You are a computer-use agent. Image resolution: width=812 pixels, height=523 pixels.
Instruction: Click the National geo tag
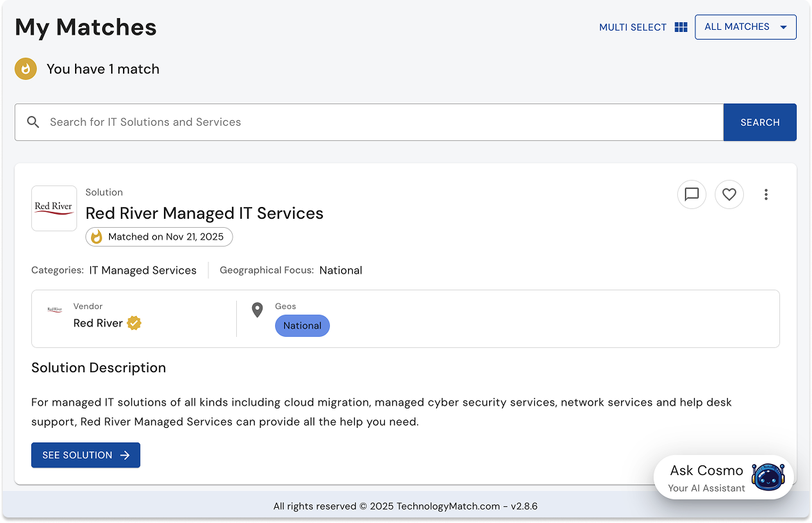(x=302, y=326)
